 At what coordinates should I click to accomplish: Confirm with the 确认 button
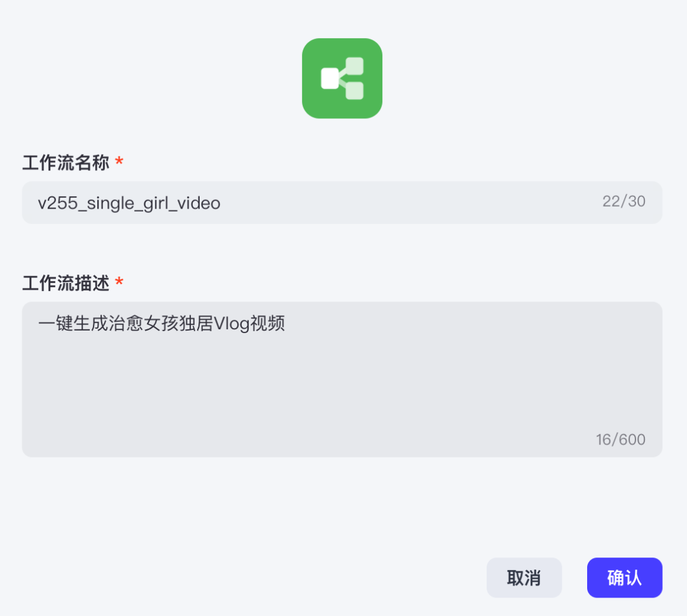coord(625,577)
